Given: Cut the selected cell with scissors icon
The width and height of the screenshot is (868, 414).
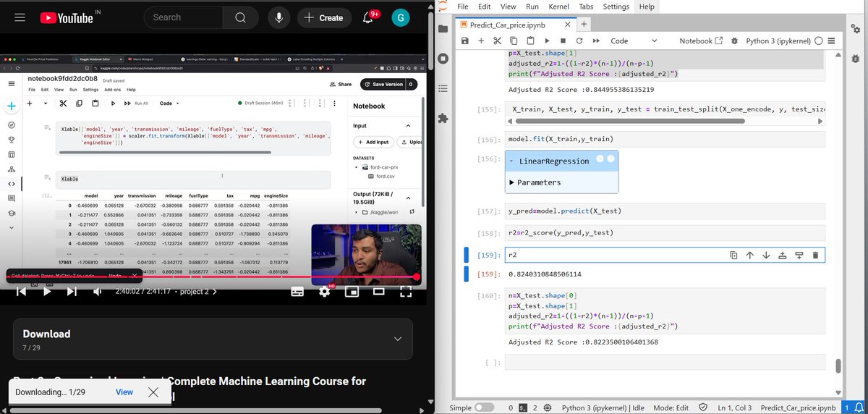Looking at the screenshot, I should (x=497, y=41).
